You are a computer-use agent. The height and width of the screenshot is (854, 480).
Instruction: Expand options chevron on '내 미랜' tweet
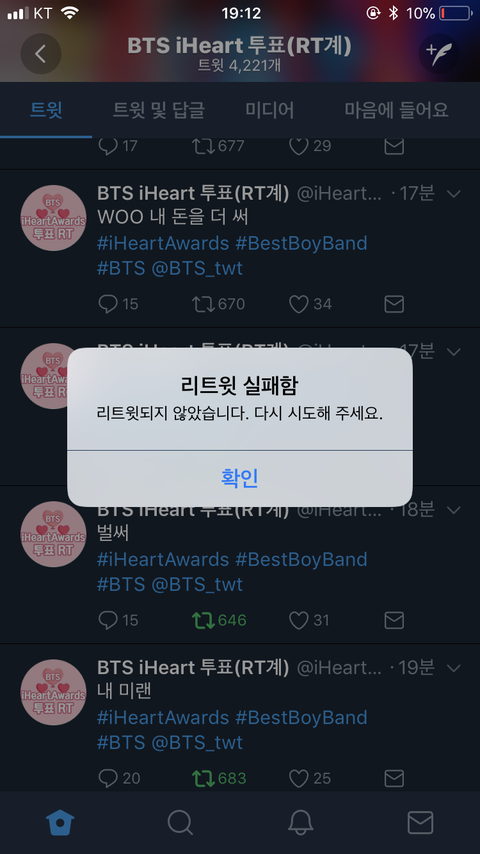pyautogui.click(x=453, y=667)
